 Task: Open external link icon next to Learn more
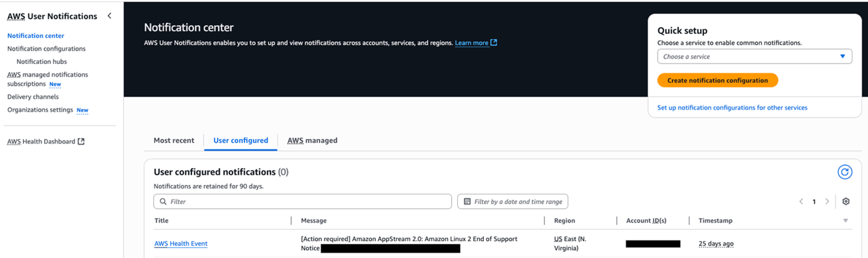[493, 42]
